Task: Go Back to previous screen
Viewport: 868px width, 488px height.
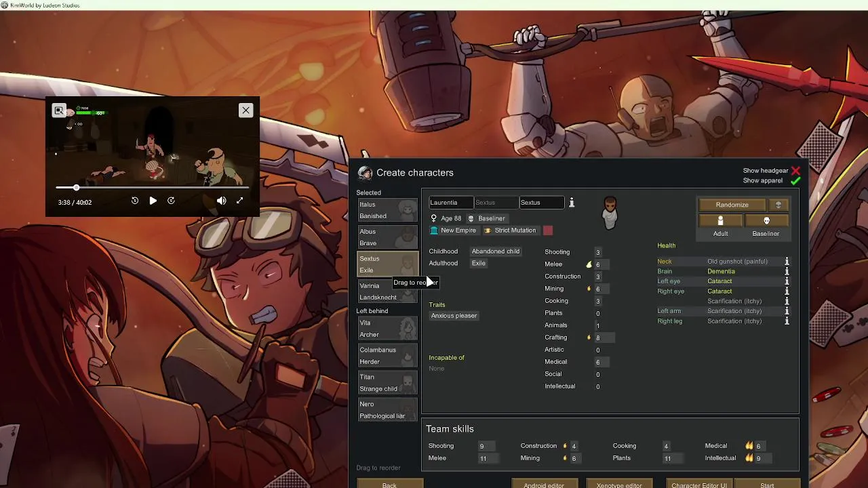Action: 389,484
